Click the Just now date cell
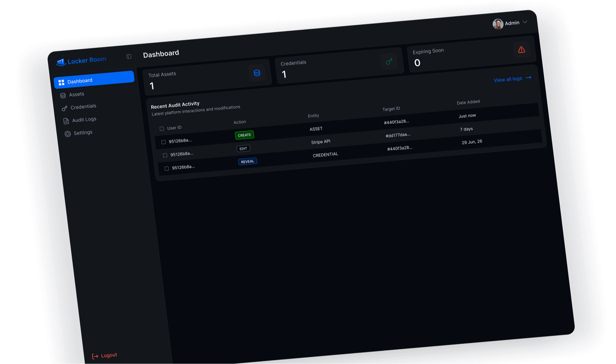 coord(467,116)
